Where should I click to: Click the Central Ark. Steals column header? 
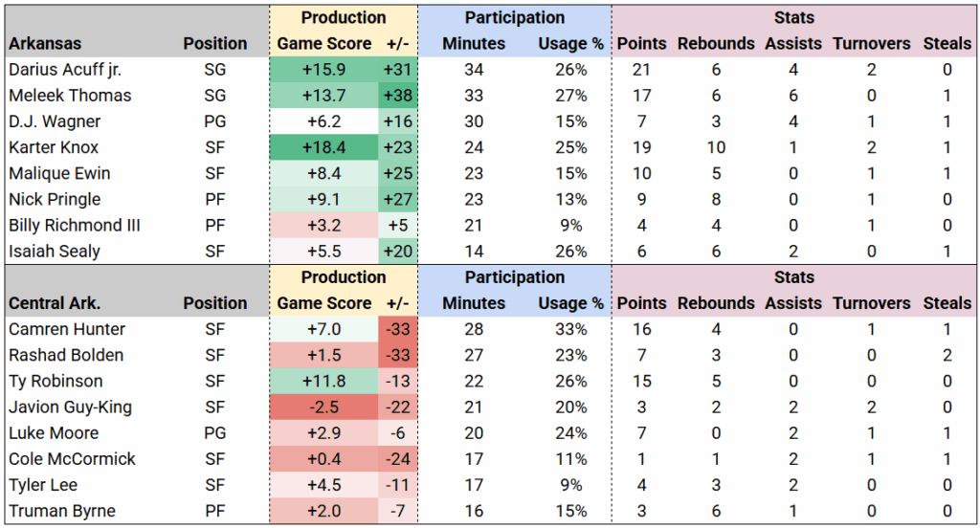click(947, 303)
